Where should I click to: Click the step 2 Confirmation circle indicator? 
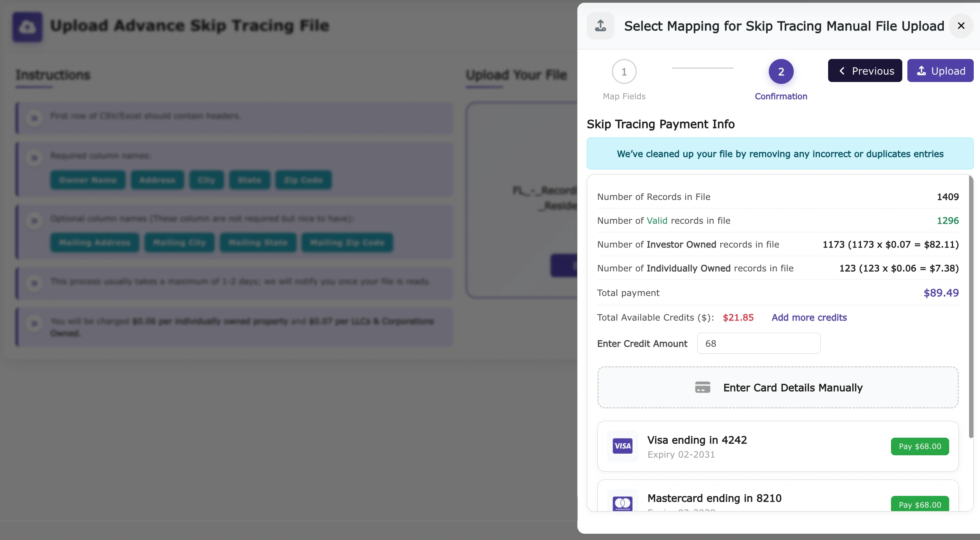click(780, 71)
